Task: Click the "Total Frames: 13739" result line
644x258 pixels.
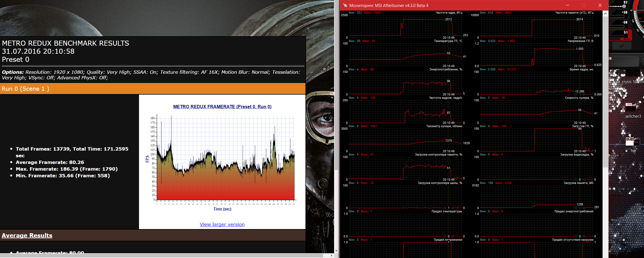Action: [72, 152]
